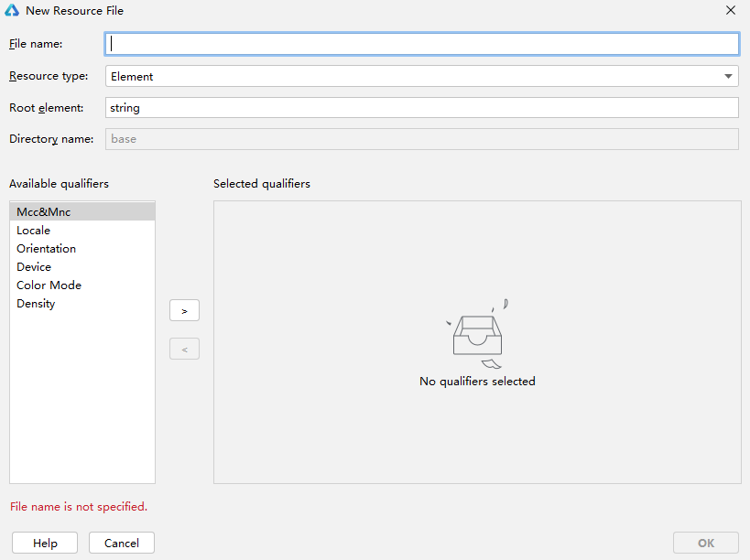Select the Color Mode qualifier
This screenshot has height=560, width=750.
82,285
